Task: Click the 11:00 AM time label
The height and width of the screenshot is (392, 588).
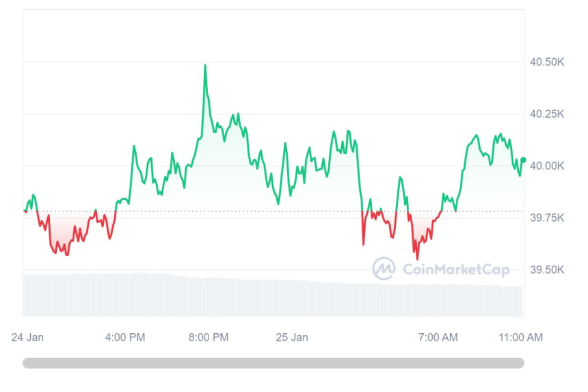Action: [522, 337]
